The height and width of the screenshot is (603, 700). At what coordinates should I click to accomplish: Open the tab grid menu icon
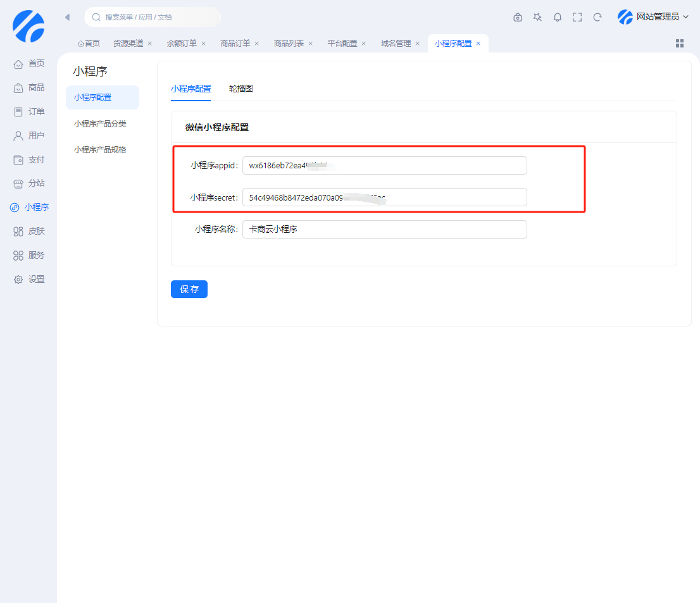(680, 43)
